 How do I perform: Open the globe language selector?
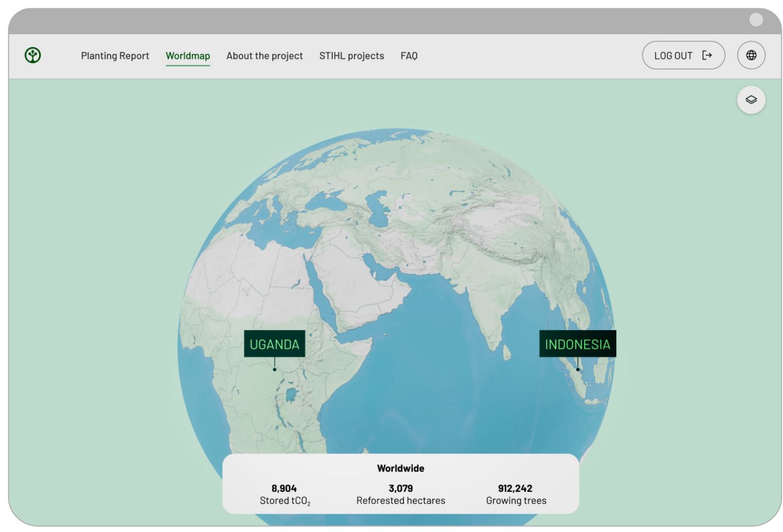click(751, 55)
